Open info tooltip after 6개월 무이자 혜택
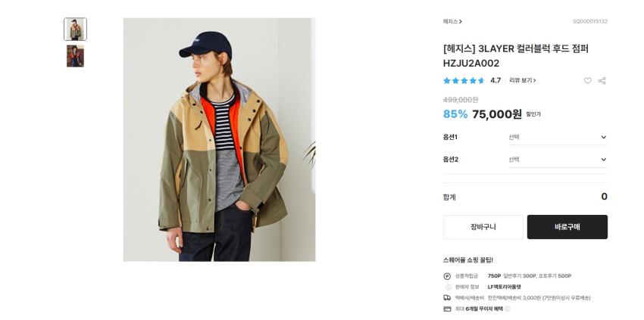This screenshot has height=320, width=644. 507,309
